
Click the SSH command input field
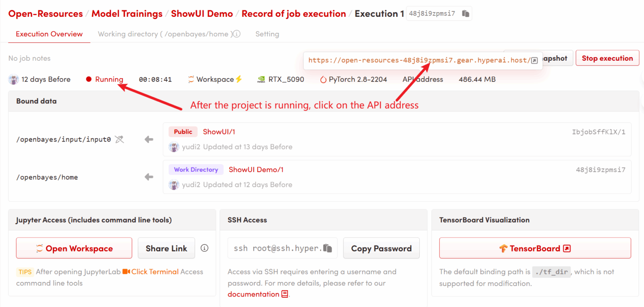(275, 248)
